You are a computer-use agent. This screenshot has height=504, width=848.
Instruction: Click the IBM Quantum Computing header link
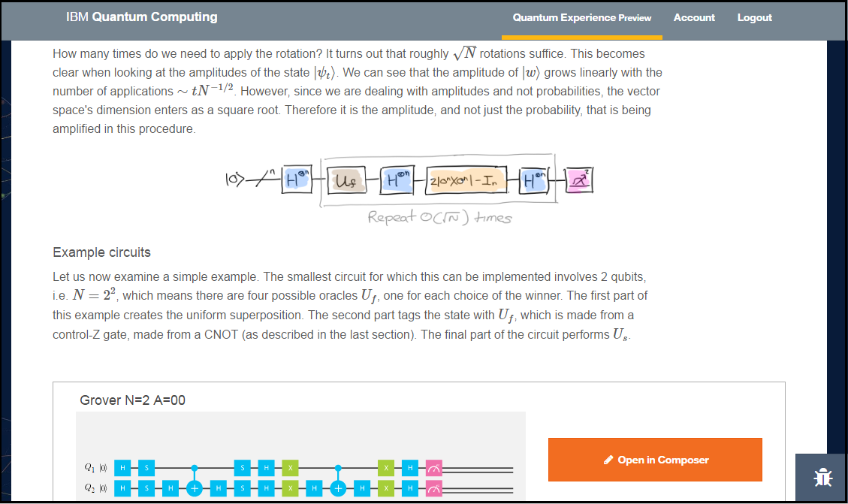[x=141, y=17]
